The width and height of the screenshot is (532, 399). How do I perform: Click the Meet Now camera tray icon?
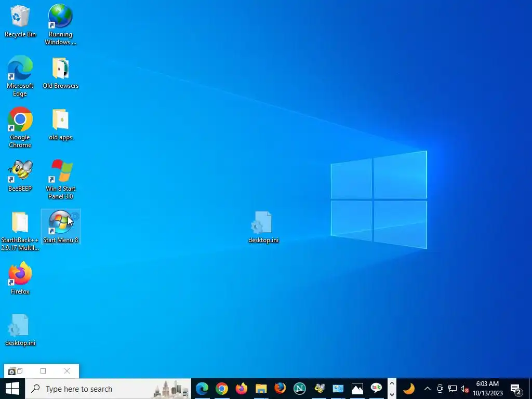click(x=440, y=389)
